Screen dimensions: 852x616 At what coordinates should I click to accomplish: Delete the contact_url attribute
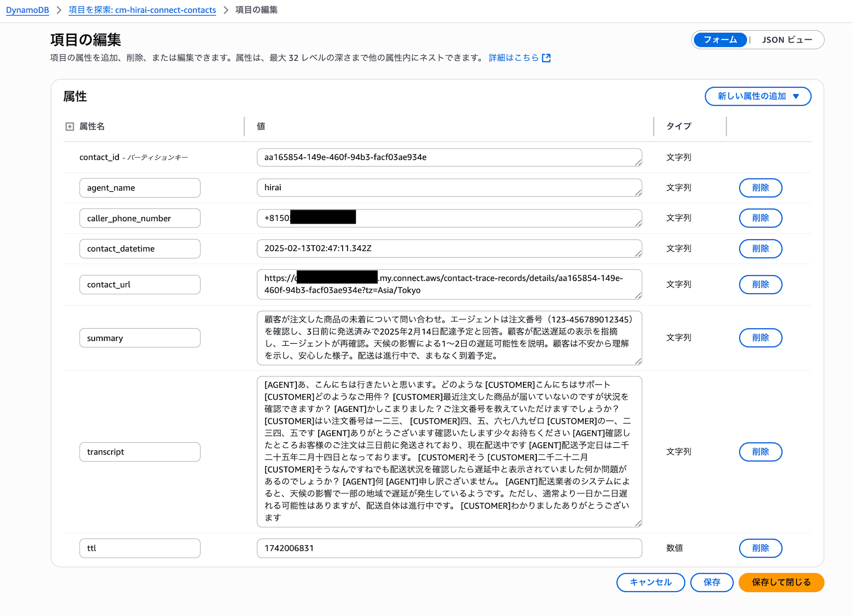(760, 284)
